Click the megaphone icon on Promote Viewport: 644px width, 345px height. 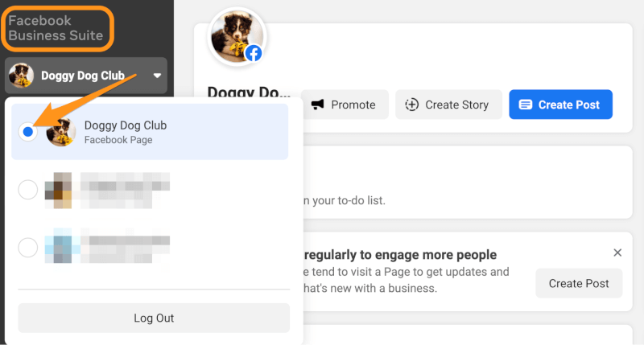click(317, 105)
